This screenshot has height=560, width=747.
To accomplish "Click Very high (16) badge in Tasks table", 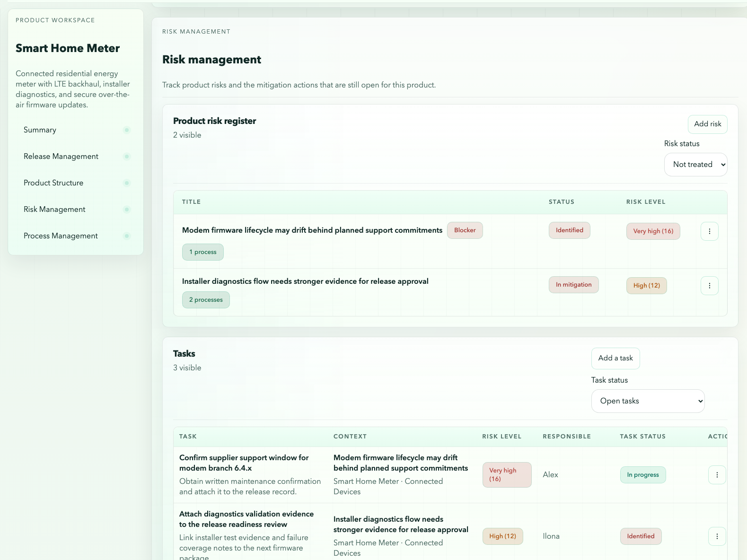I will click(x=507, y=475).
